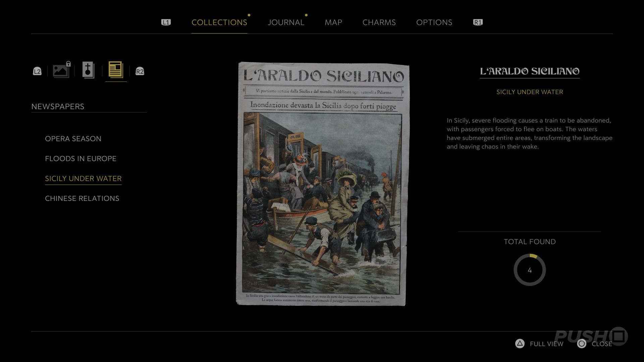The height and width of the screenshot is (362, 644).
Task: Select the Collections tab
Action: click(x=219, y=22)
